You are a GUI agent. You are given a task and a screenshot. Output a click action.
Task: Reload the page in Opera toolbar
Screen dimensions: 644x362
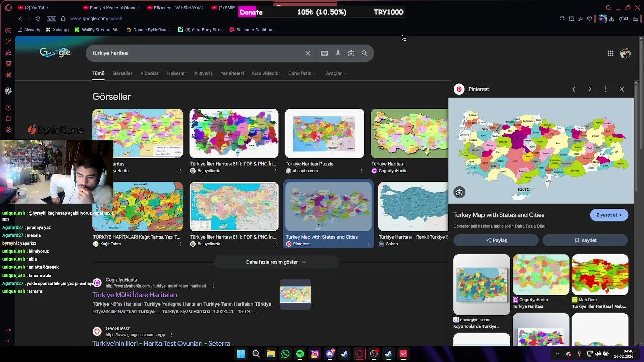[x=38, y=19]
